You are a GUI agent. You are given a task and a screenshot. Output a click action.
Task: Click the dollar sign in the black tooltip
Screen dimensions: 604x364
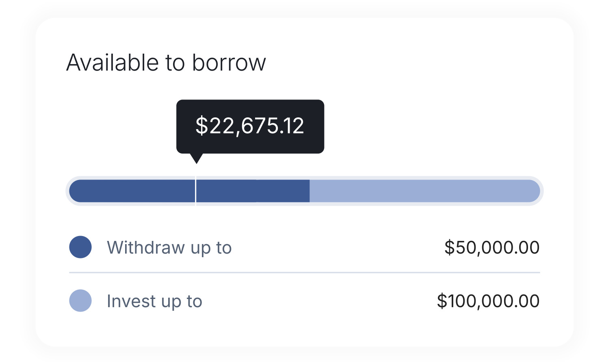coord(201,126)
